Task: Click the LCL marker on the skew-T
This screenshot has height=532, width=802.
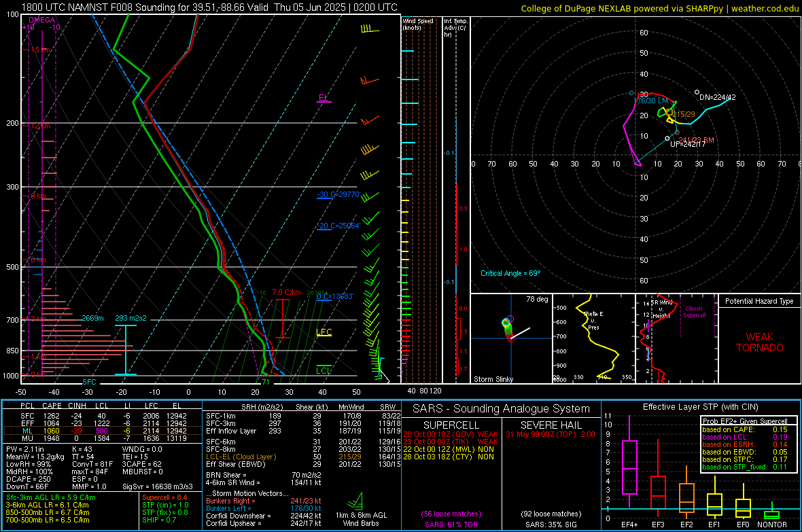Action: tap(324, 370)
